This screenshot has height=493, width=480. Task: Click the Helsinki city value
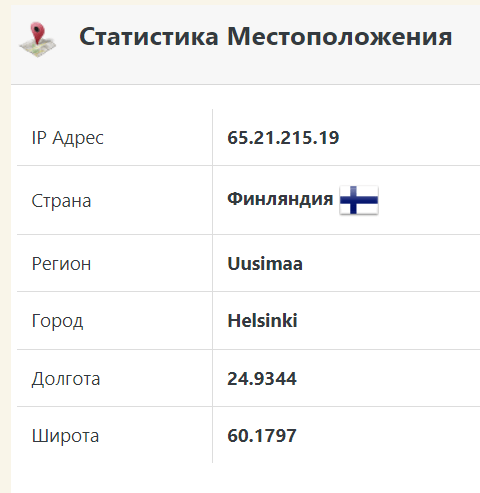(262, 321)
